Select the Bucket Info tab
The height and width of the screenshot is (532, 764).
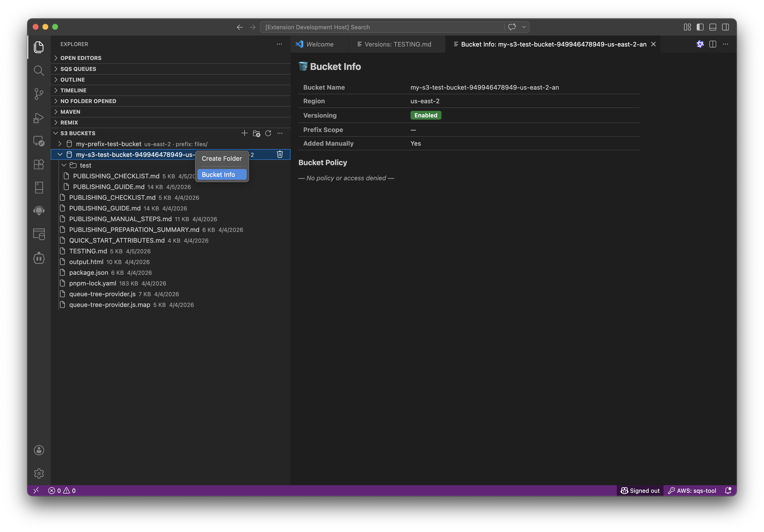pyautogui.click(x=553, y=44)
